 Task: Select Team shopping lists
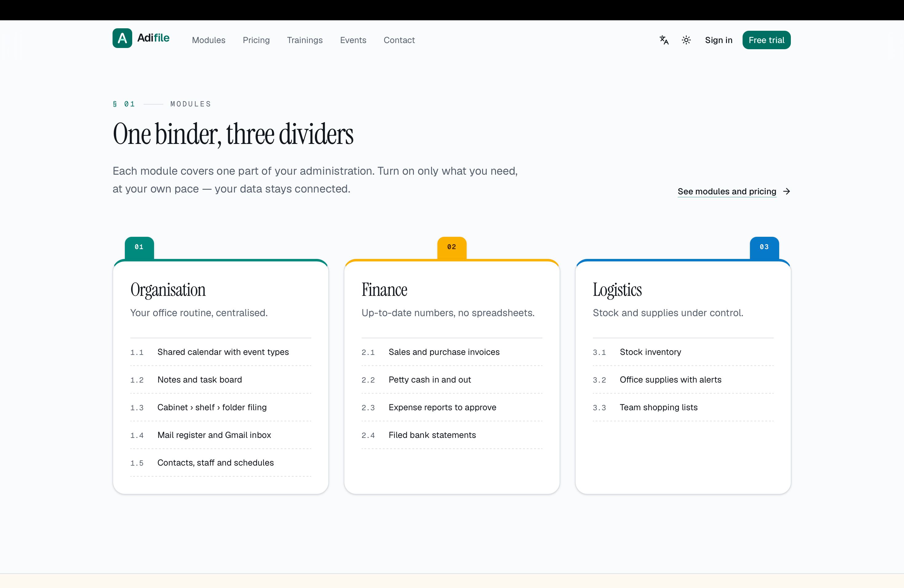click(x=683, y=407)
